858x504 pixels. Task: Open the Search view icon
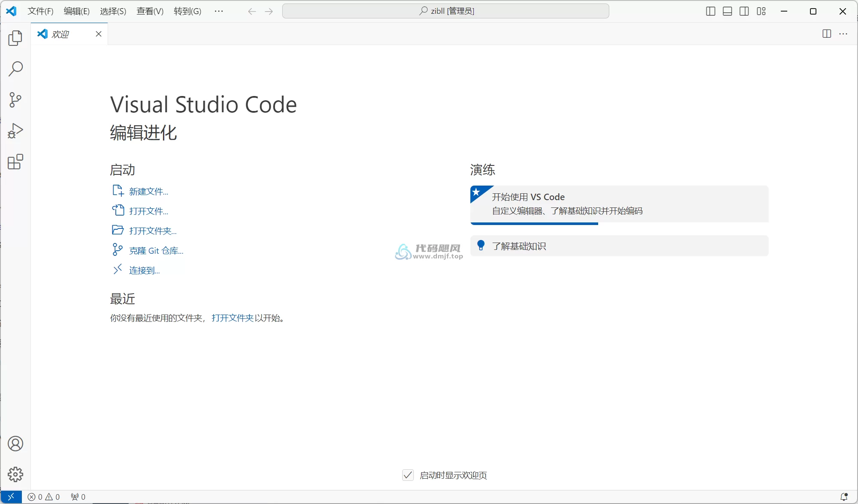click(15, 69)
